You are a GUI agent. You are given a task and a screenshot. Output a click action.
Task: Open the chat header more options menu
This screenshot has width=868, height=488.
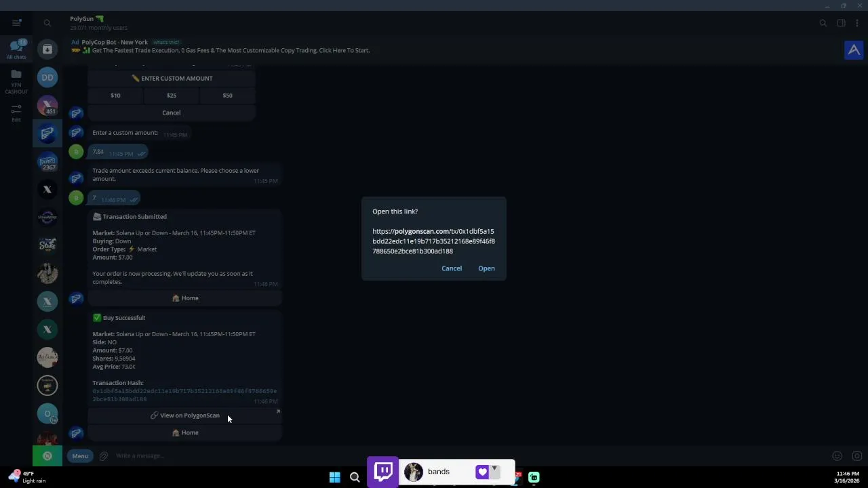[x=858, y=23]
